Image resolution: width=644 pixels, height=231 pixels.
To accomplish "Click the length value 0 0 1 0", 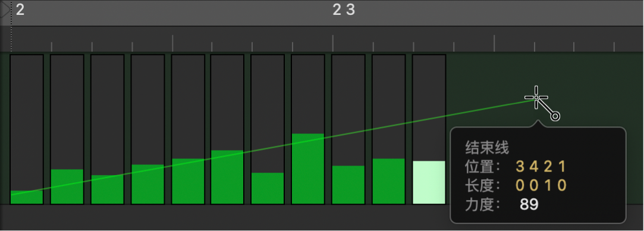I will tap(541, 185).
